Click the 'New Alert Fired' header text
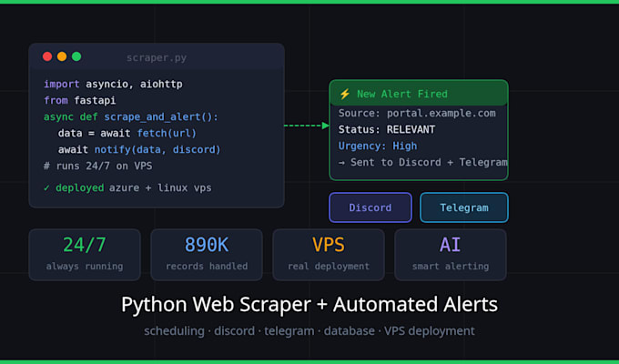Screen dimensions: 619x364 (x=402, y=94)
